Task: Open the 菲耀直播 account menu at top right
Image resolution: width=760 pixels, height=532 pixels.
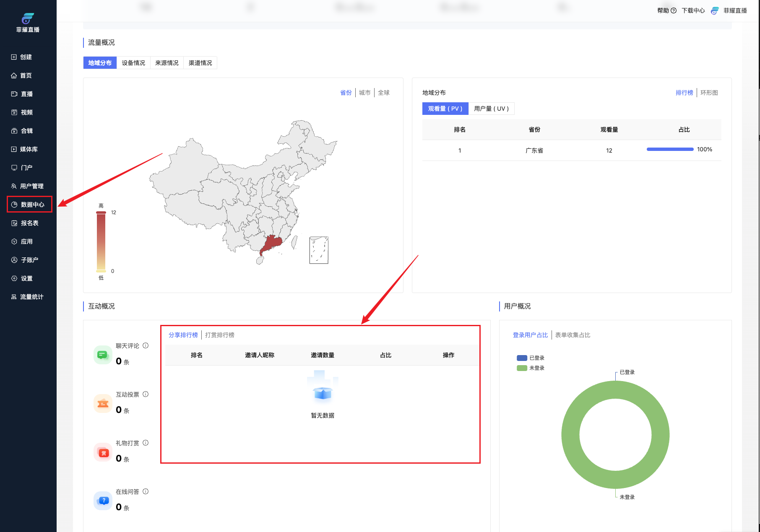Action: 734,10
